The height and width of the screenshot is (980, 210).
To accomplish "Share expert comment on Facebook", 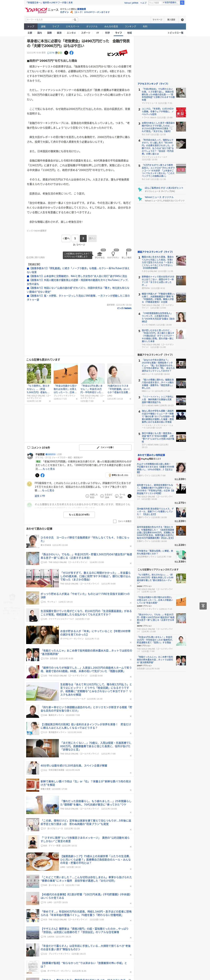I will pos(42,475).
